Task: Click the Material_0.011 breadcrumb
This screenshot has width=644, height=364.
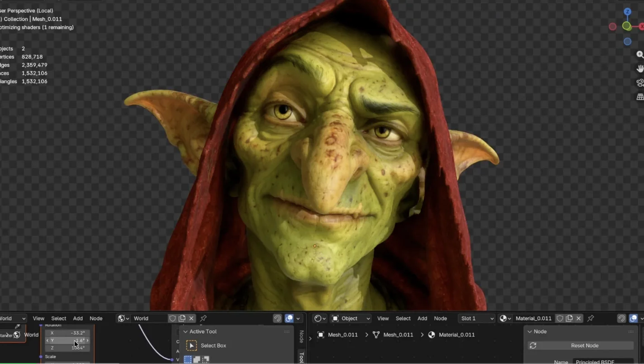Action: 451,335
